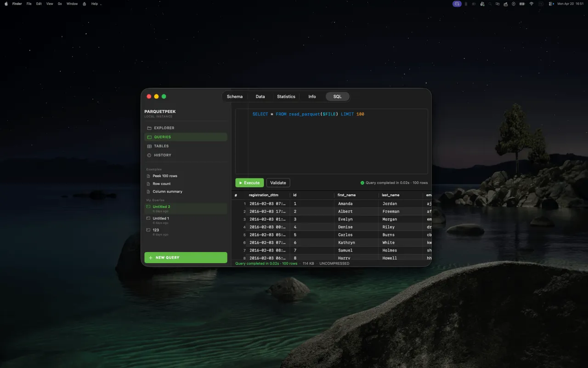Image resolution: width=588 pixels, height=368 pixels.
Task: Click the query icon next to 123
Action: pos(148,230)
